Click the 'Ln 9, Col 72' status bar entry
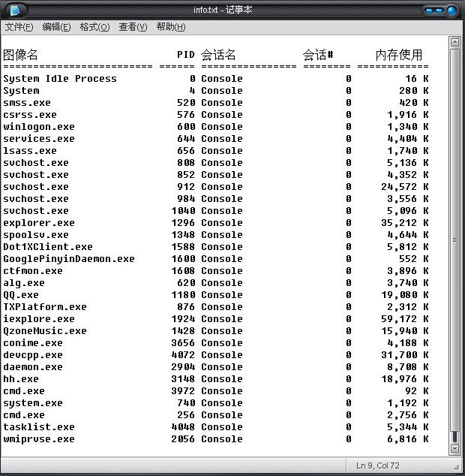 378,465
